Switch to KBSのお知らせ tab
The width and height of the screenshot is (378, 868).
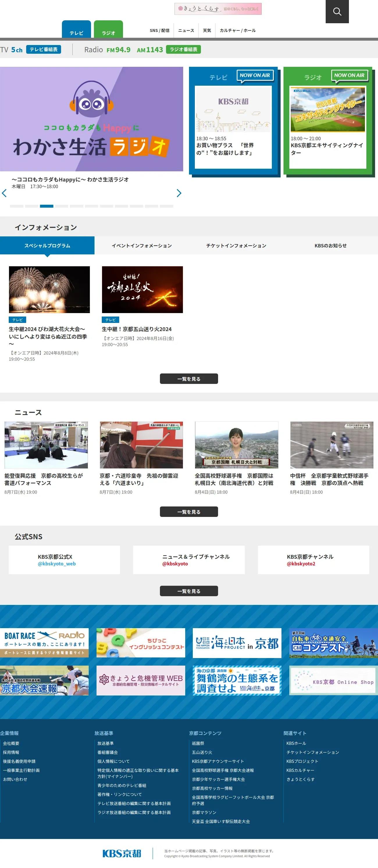331,246
